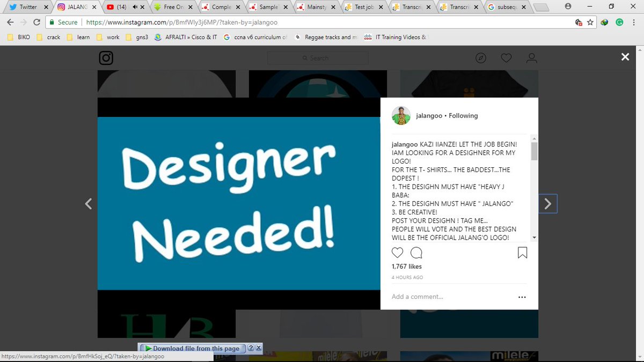This screenshot has width=644, height=362.
Task: Go forward in browser
Action: pyautogui.click(x=24, y=22)
